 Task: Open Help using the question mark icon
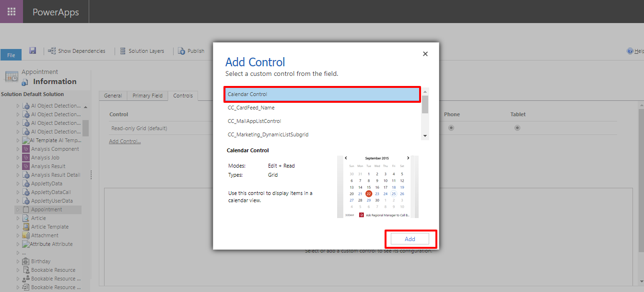(x=630, y=51)
